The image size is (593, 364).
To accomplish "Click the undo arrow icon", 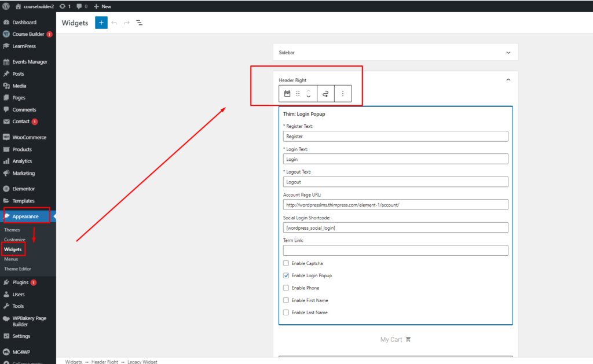I will [x=114, y=23].
